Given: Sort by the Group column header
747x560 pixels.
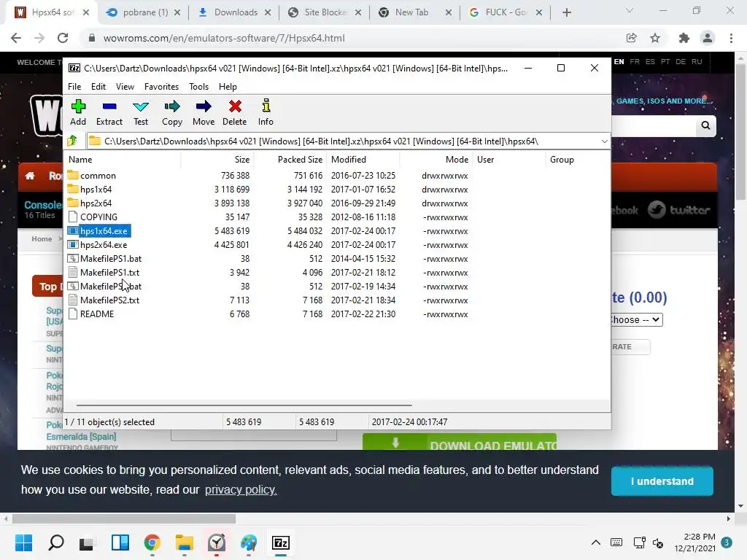Looking at the screenshot, I should [x=578, y=160].
